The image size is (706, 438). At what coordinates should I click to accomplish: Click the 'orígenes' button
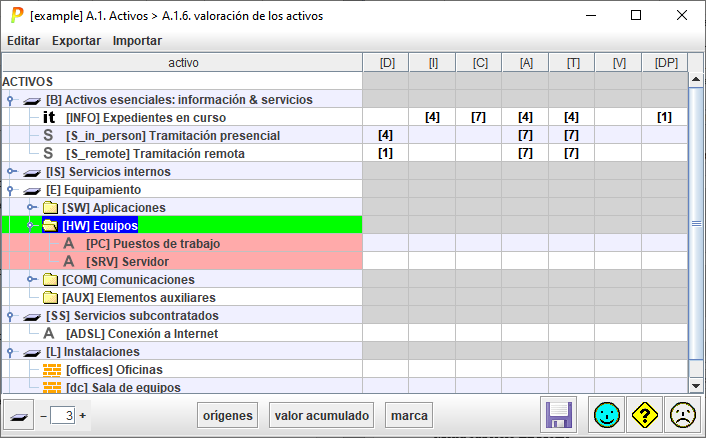coord(227,415)
